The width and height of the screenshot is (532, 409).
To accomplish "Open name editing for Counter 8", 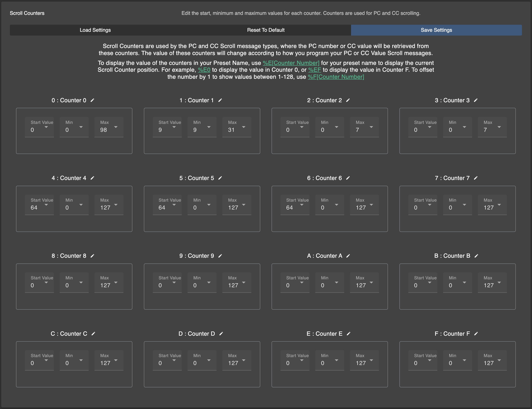I will point(92,256).
